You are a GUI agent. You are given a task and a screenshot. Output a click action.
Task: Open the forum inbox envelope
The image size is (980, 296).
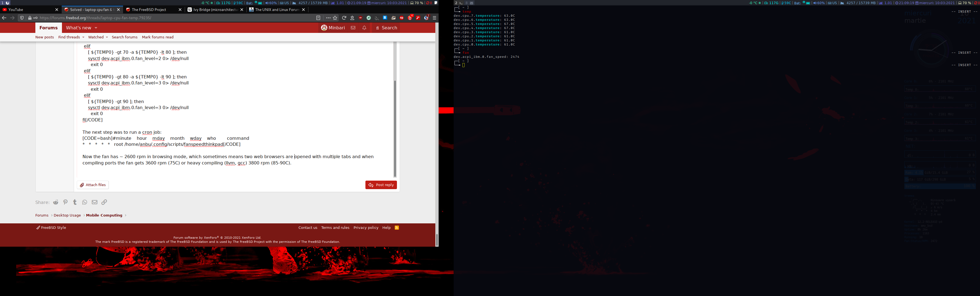(x=353, y=28)
